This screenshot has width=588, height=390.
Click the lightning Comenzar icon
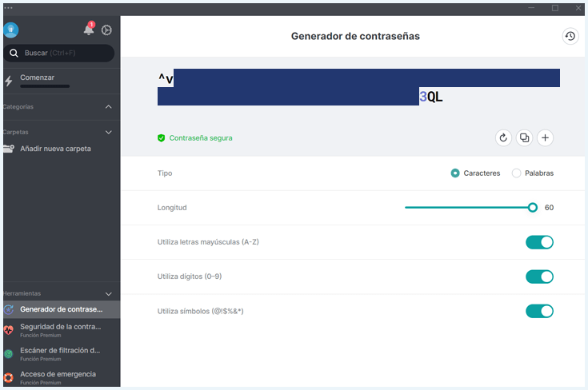pos(8,81)
